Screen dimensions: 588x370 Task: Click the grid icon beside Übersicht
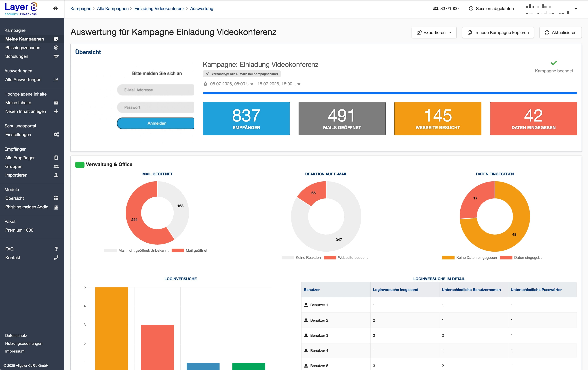coord(56,198)
